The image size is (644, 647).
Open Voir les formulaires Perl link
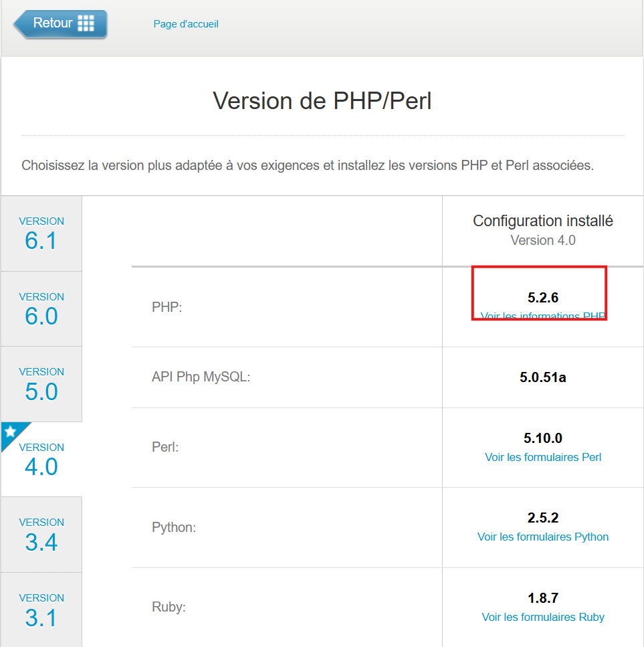pos(543,458)
